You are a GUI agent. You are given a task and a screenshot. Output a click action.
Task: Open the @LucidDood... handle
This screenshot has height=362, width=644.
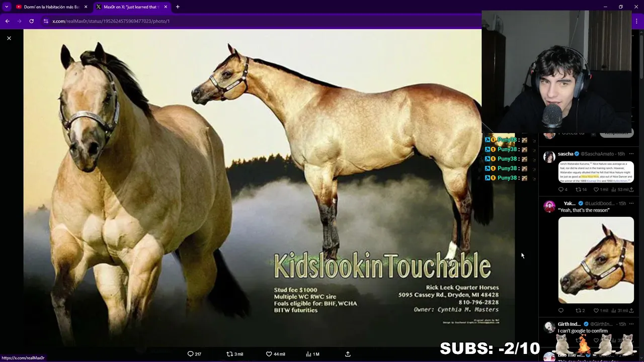coord(599,204)
